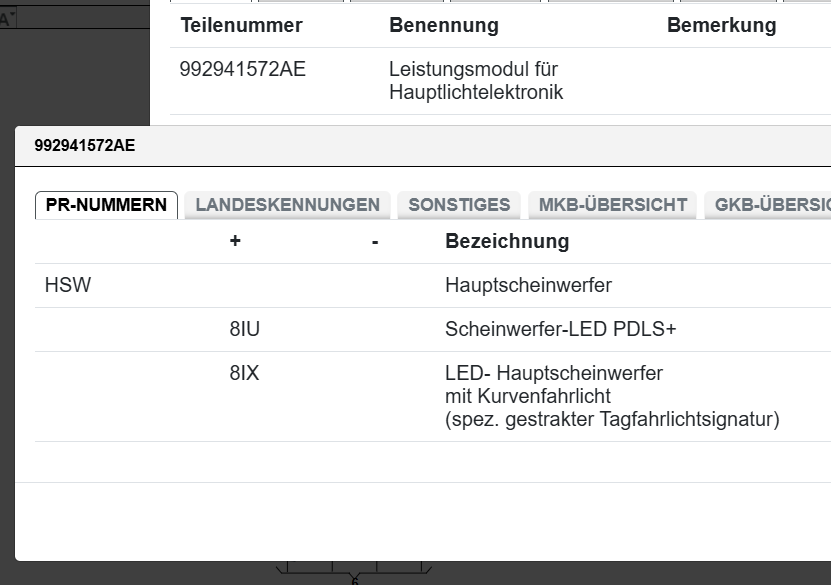Select the PR-NUMMERN tab
The width and height of the screenshot is (831, 585).
[106, 204]
